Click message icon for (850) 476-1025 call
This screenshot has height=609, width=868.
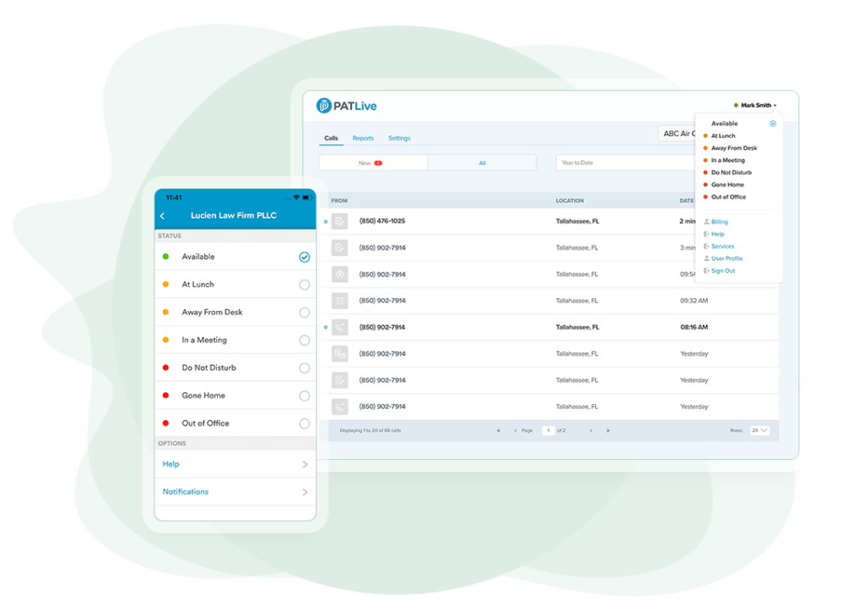click(339, 221)
